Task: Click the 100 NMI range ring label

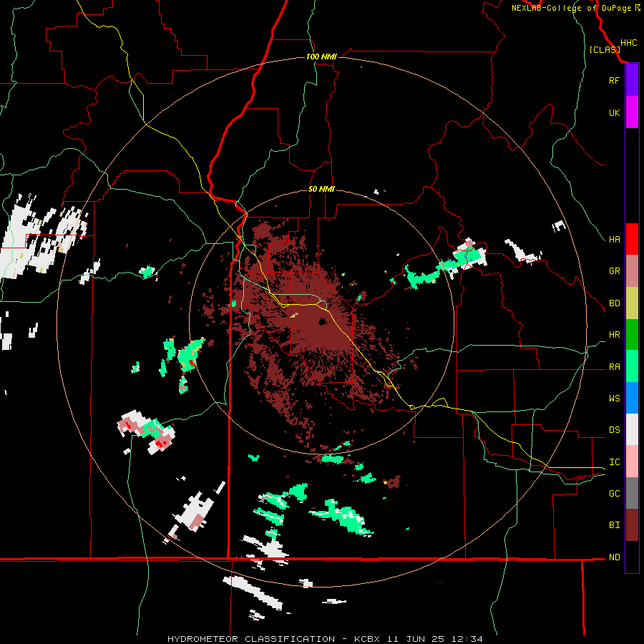Action: click(321, 57)
